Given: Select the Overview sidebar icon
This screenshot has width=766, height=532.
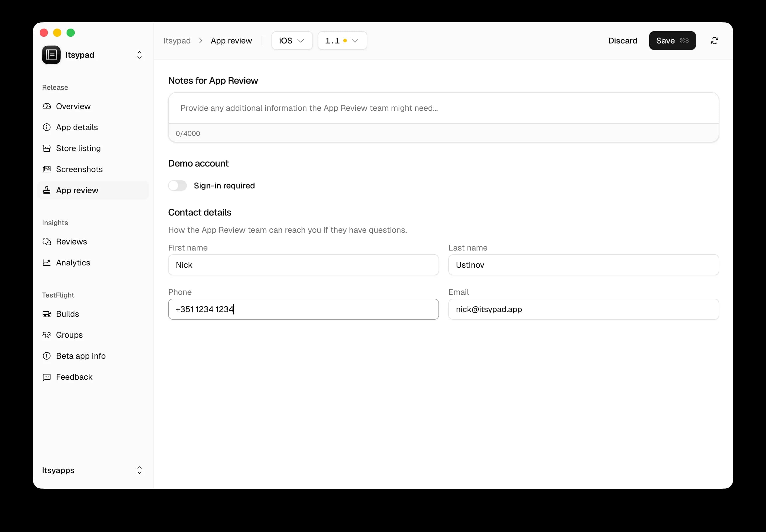Looking at the screenshot, I should [x=47, y=106].
